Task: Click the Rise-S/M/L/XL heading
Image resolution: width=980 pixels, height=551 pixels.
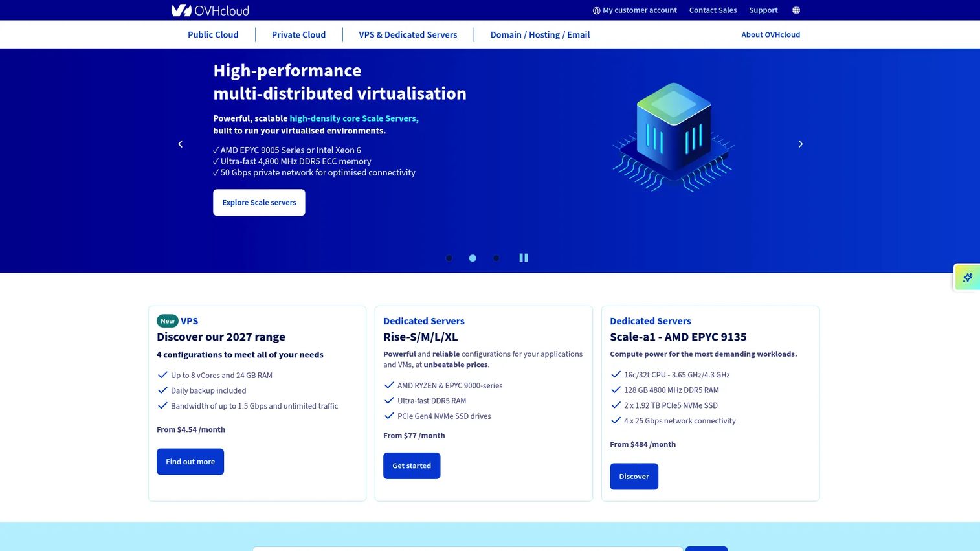Action: pyautogui.click(x=421, y=337)
